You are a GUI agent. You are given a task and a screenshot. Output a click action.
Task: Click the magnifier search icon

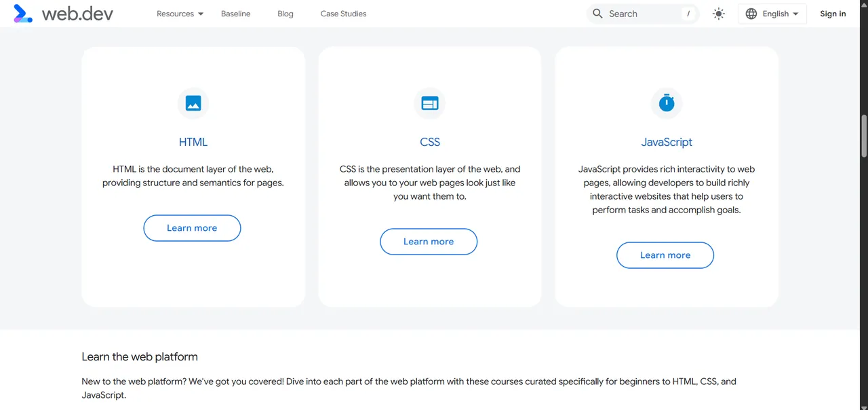point(597,14)
